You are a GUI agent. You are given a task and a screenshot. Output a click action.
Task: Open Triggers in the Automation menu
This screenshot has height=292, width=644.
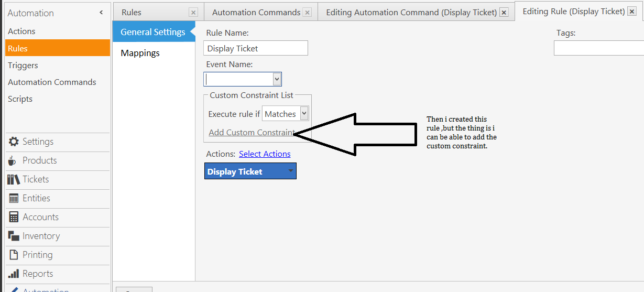(23, 65)
